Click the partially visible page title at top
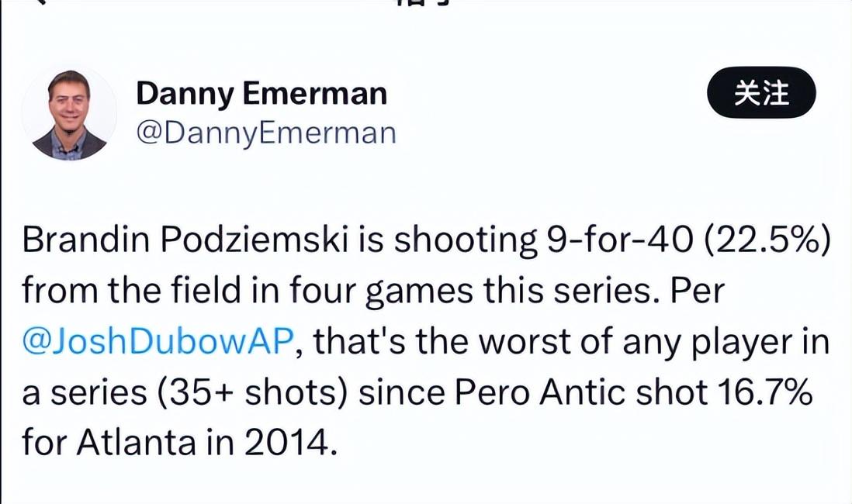The image size is (852, 504). [423, 3]
